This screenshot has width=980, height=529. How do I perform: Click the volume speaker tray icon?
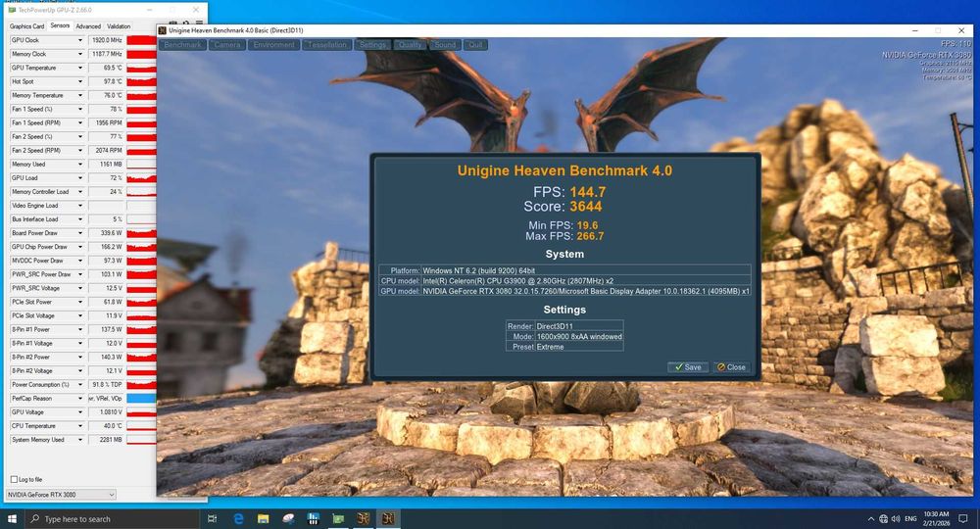pos(896,519)
